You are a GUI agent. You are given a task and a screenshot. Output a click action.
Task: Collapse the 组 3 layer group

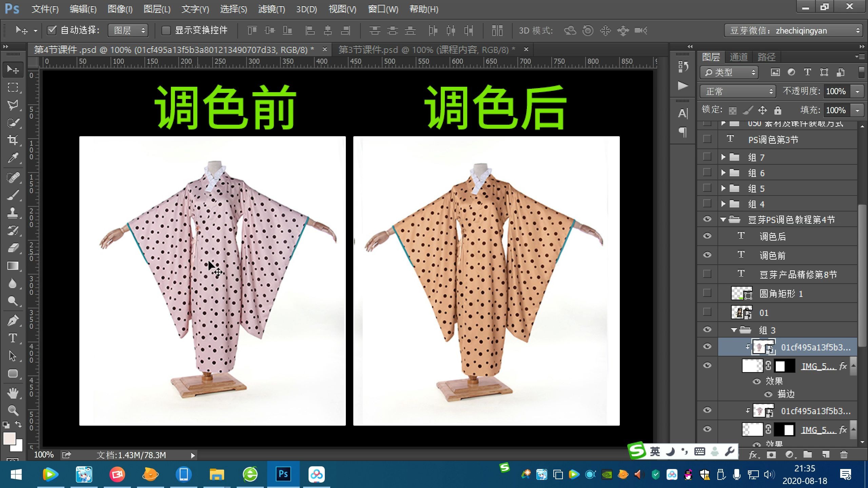click(734, 330)
